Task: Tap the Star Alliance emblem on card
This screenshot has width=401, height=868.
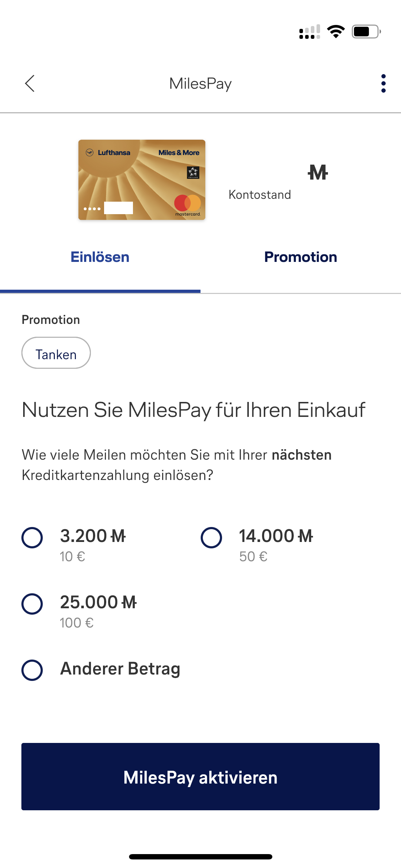Action: coord(193,172)
